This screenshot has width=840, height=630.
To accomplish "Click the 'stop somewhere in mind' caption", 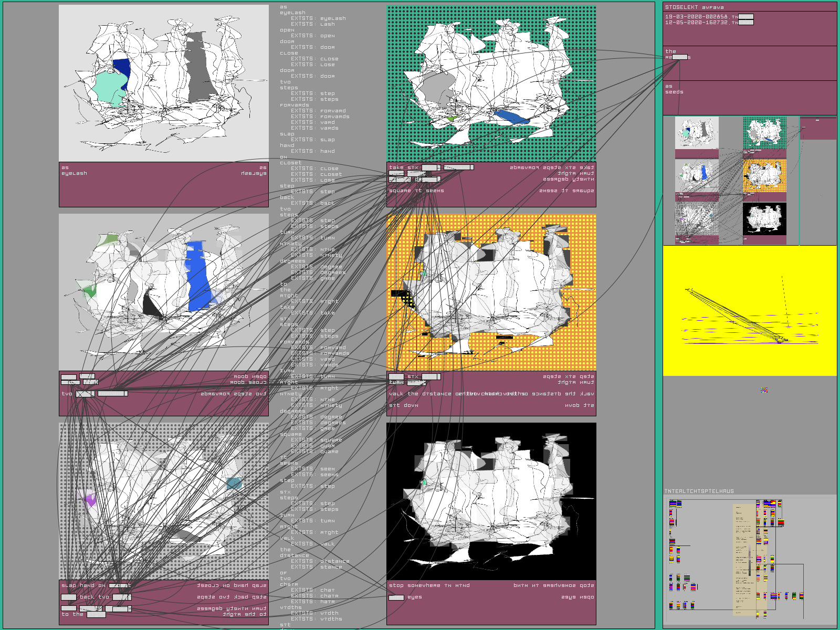I will [429, 585].
